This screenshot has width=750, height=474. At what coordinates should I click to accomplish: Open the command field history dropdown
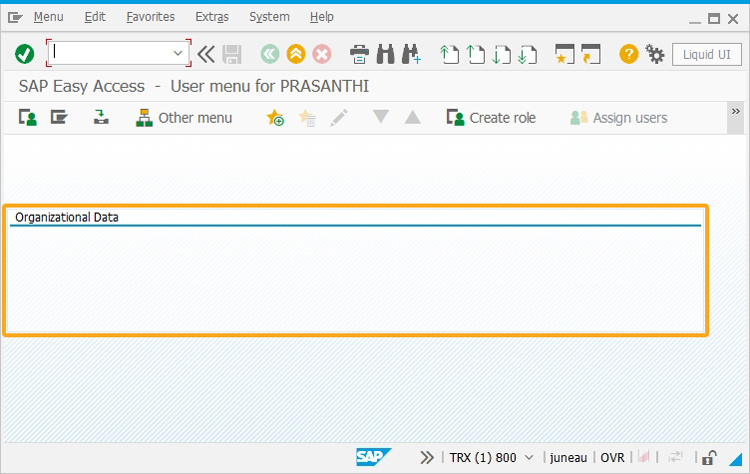178,53
